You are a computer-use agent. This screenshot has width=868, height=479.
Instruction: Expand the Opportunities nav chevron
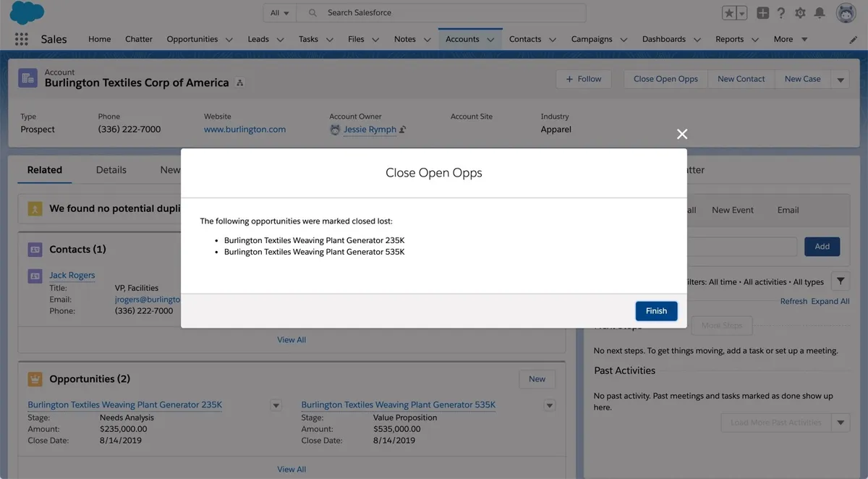tap(229, 40)
